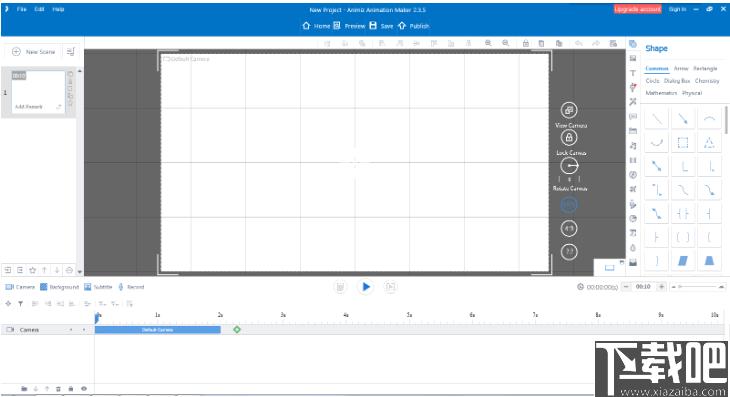
Task: Open the Image tool in the sidebar
Action: coord(633,59)
